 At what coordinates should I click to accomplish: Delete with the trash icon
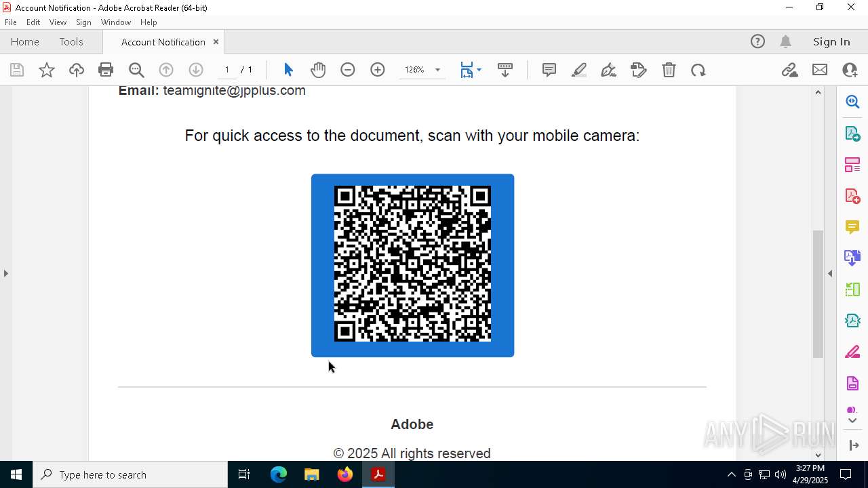pos(669,70)
